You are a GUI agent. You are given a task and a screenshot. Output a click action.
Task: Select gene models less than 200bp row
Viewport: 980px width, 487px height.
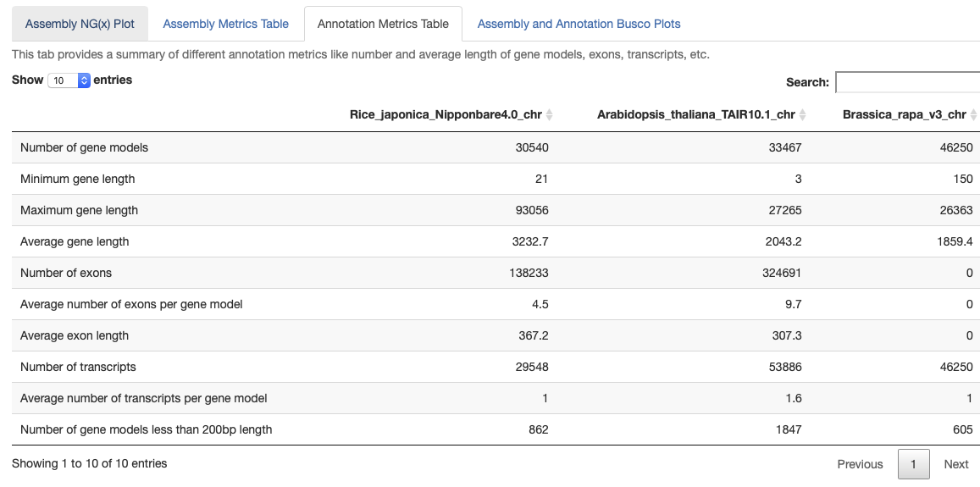click(x=146, y=429)
